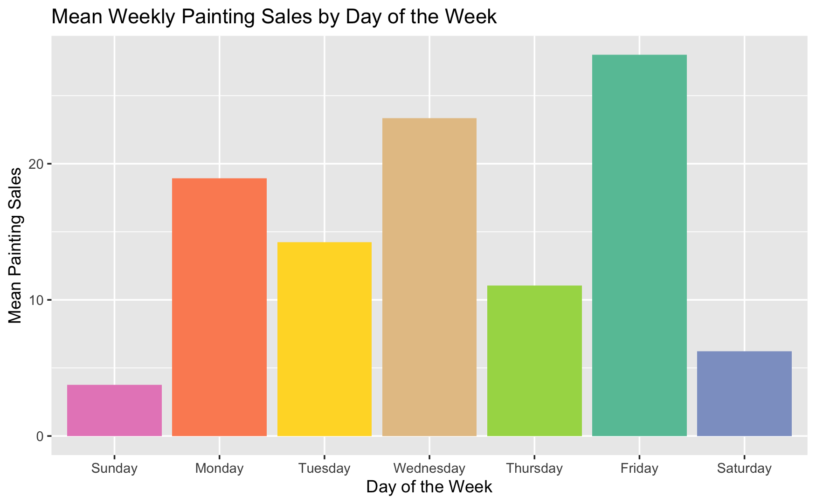Image resolution: width=816 pixels, height=504 pixels.
Task: Click the teal Friday bar
Action: tap(639, 245)
